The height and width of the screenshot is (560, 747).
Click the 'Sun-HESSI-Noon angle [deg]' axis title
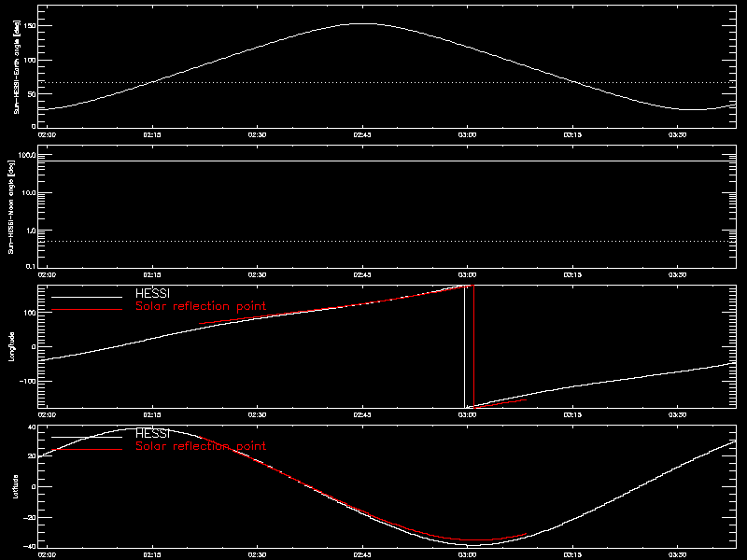11,206
